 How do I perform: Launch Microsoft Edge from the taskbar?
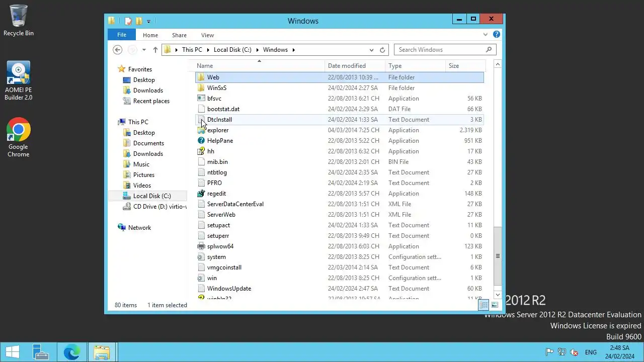point(71,352)
